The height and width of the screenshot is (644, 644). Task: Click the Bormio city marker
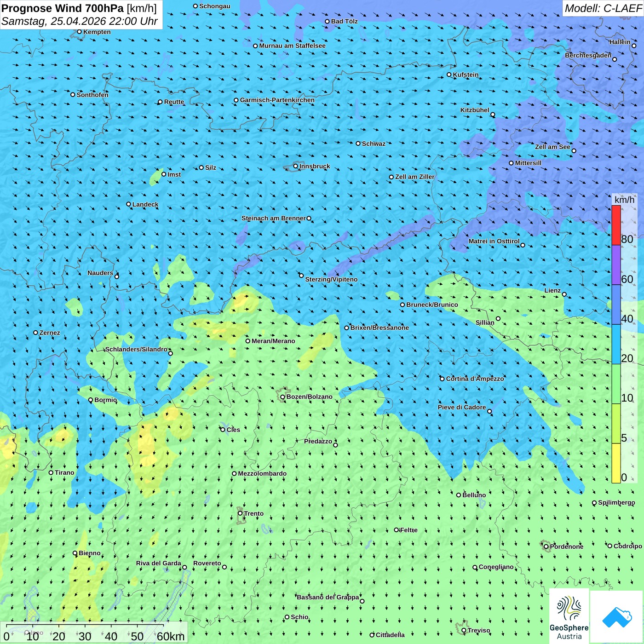(91, 400)
